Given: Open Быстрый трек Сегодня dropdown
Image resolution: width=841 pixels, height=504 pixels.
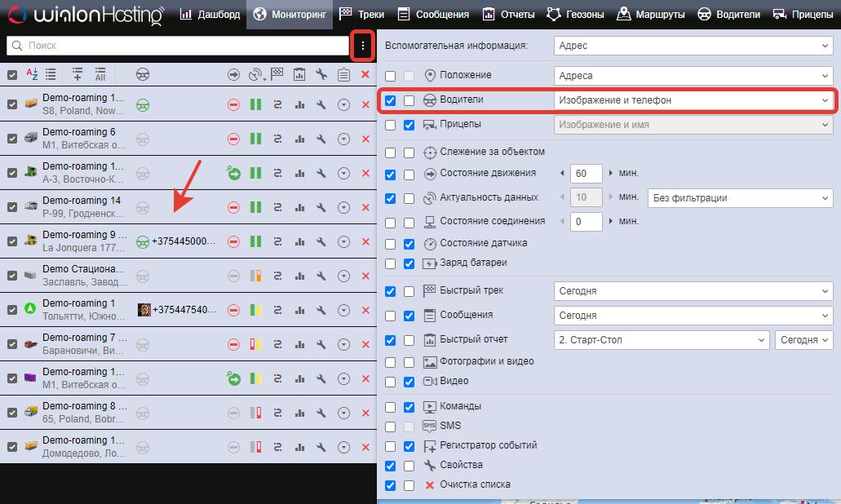Looking at the screenshot, I should pos(693,291).
